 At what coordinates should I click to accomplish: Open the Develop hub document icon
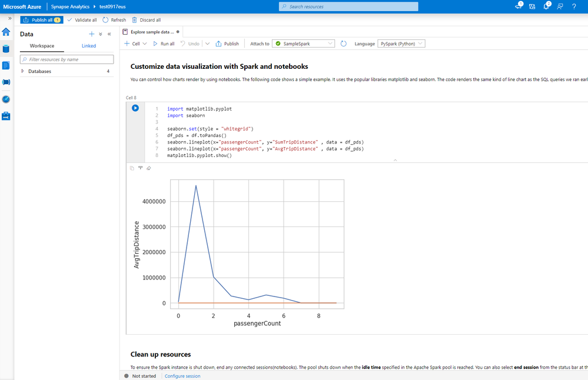tap(6, 65)
